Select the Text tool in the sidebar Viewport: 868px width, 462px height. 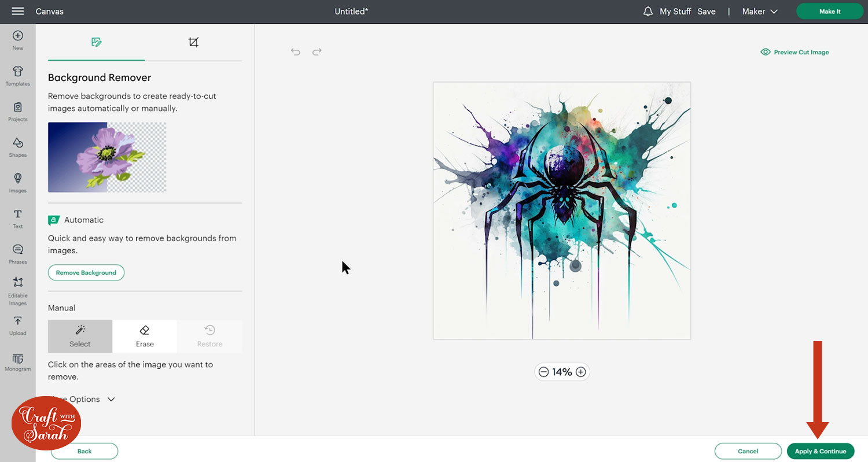pos(18,219)
